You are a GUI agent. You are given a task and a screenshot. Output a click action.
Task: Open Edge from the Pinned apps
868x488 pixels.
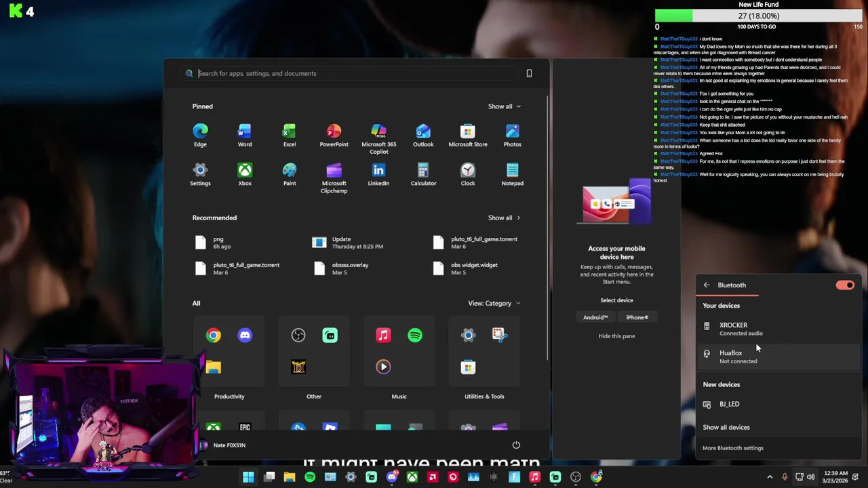point(200,135)
